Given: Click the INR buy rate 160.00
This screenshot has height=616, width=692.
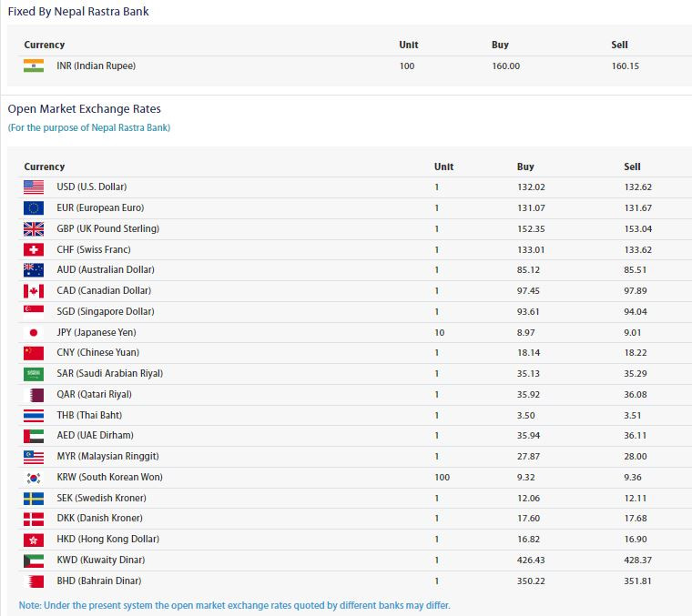Looking at the screenshot, I should [x=505, y=66].
